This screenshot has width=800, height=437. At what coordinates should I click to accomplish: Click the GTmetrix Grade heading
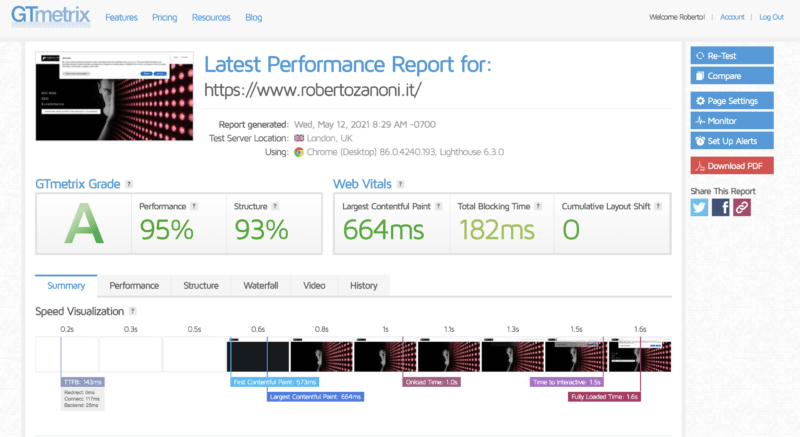78,184
